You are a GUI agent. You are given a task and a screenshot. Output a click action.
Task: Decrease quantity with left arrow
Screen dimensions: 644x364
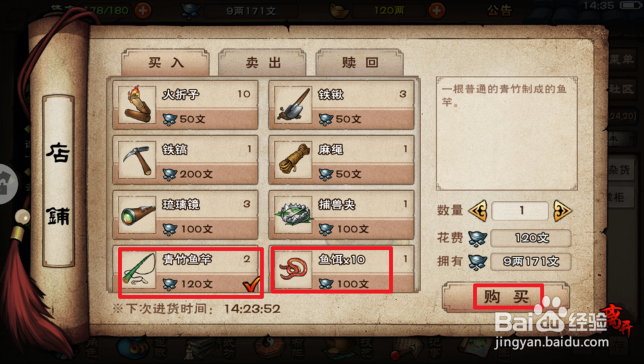(478, 211)
